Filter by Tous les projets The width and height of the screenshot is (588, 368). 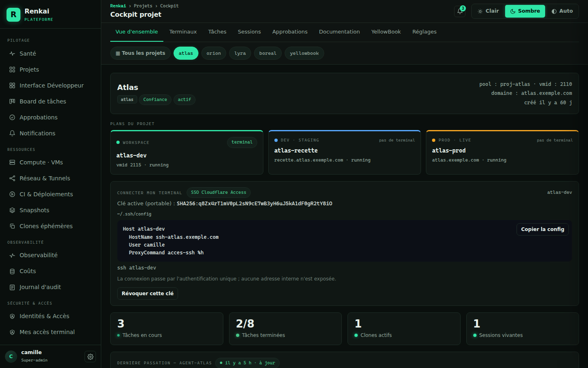click(x=140, y=53)
